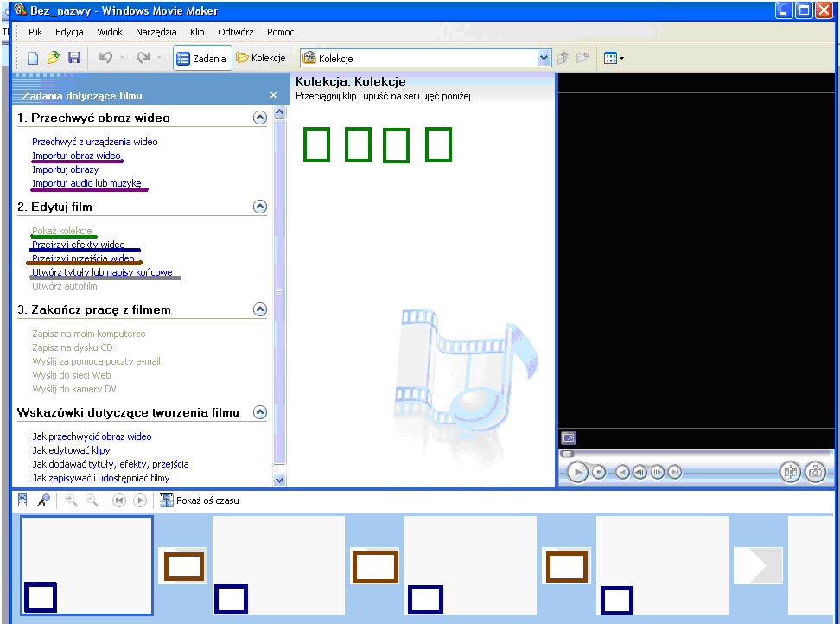This screenshot has height=624, width=840.
Task: Click Importuj obraz wideo link
Action: 76,156
